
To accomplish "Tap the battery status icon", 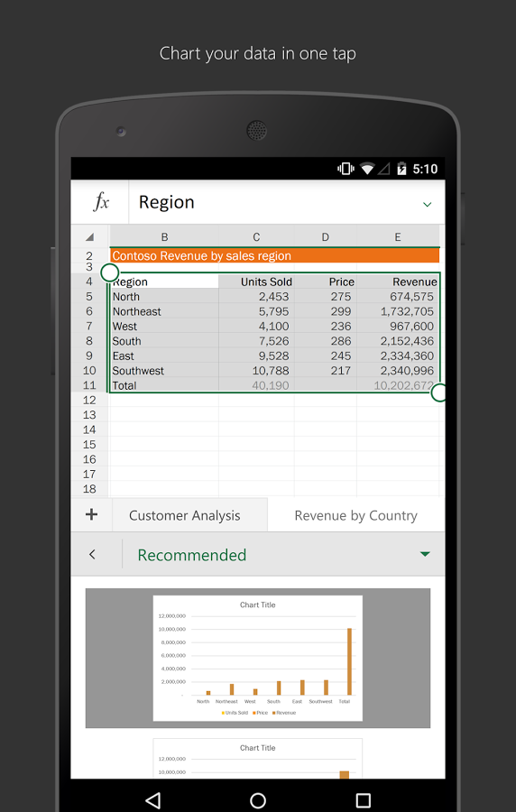I will click(x=401, y=169).
